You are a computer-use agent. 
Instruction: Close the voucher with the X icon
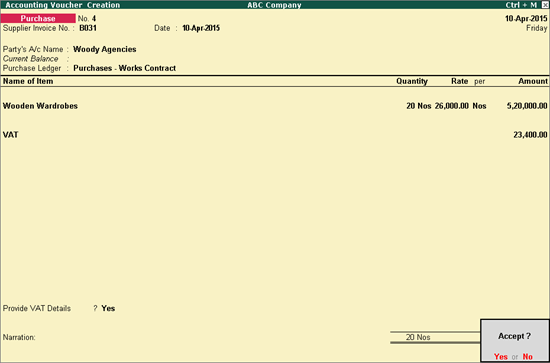tap(544, 5)
